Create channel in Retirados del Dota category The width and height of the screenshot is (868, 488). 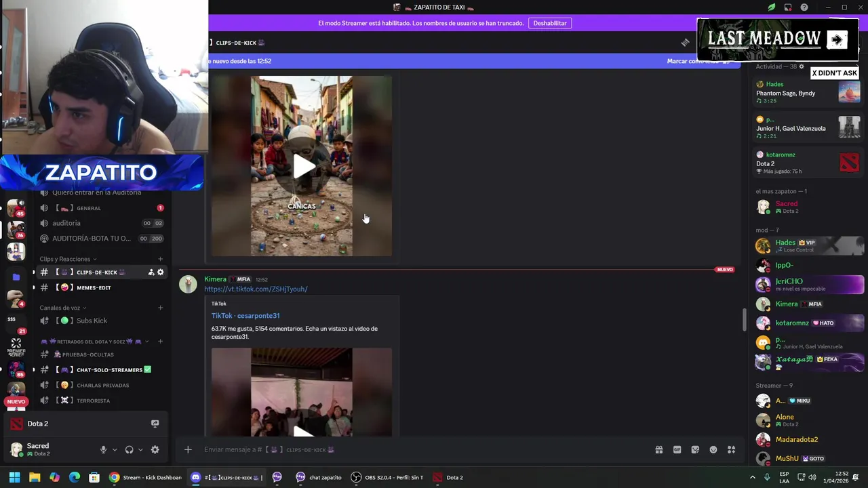pos(161,342)
